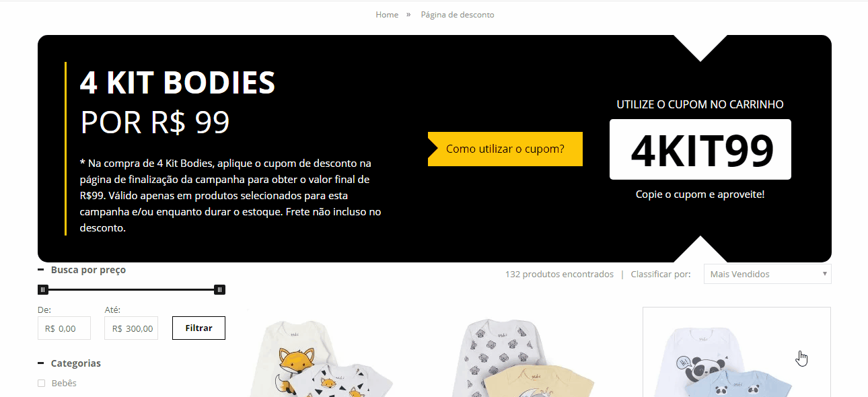Click Página de desconto breadcrumb item
This screenshot has width=868, height=397.
click(x=458, y=15)
